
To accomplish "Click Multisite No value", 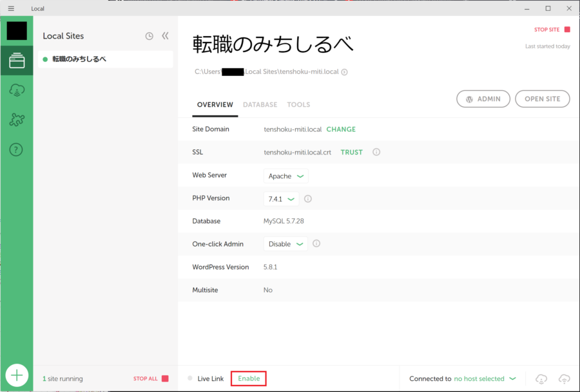I will (x=268, y=290).
